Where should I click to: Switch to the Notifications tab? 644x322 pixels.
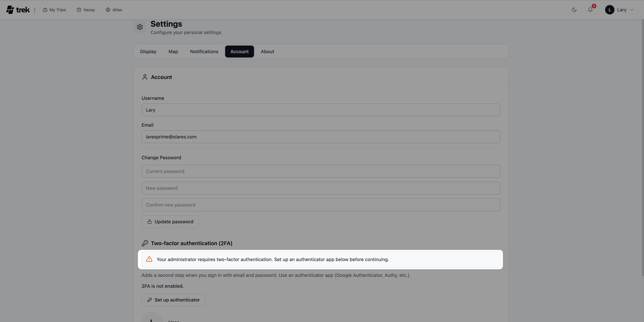click(204, 51)
